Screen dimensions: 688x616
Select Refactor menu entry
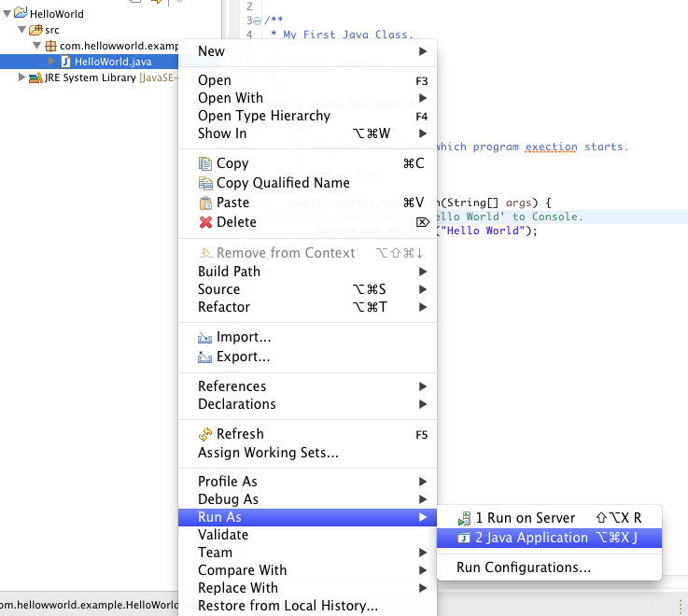(307, 307)
